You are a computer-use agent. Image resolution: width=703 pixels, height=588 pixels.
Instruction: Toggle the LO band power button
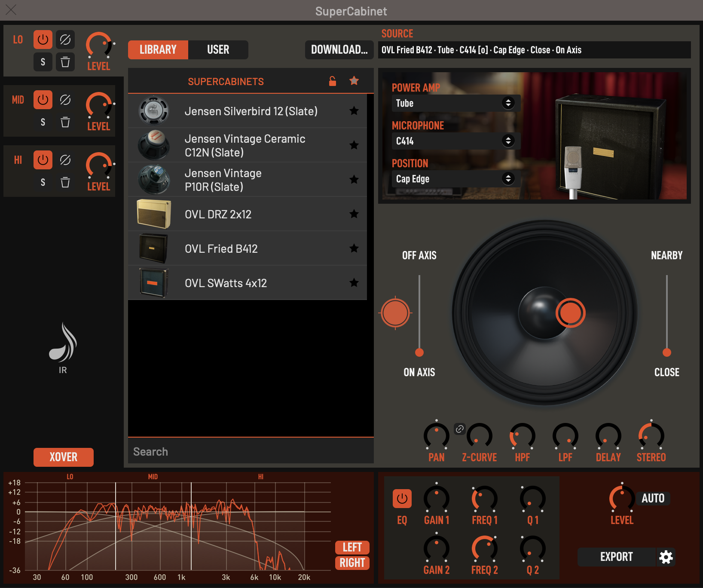43,40
